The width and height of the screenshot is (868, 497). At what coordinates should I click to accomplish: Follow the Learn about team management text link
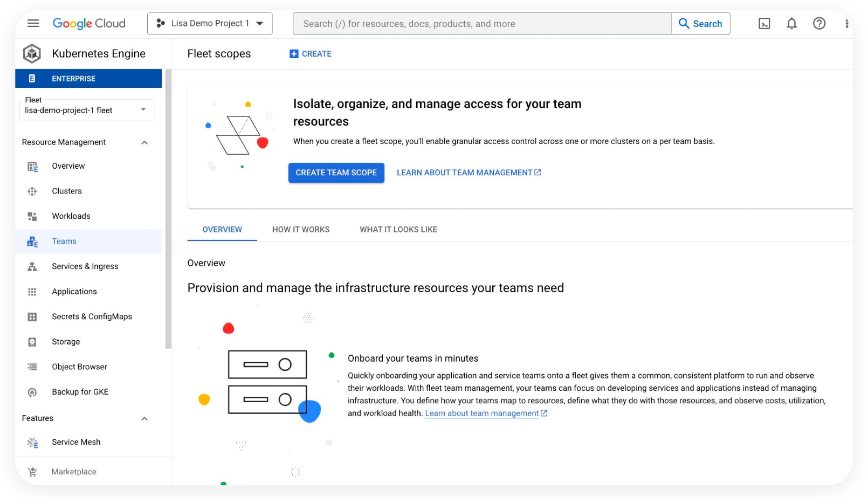tap(486, 413)
